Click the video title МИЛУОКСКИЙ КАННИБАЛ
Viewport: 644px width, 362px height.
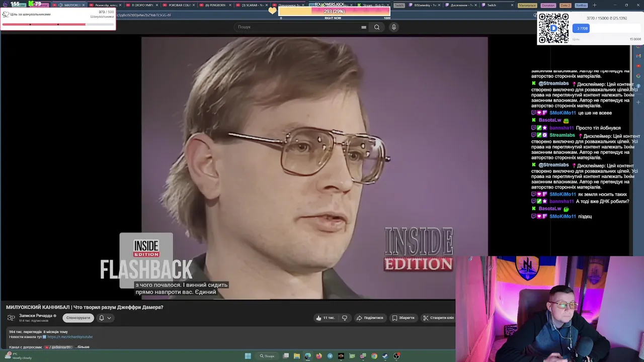coord(85,307)
